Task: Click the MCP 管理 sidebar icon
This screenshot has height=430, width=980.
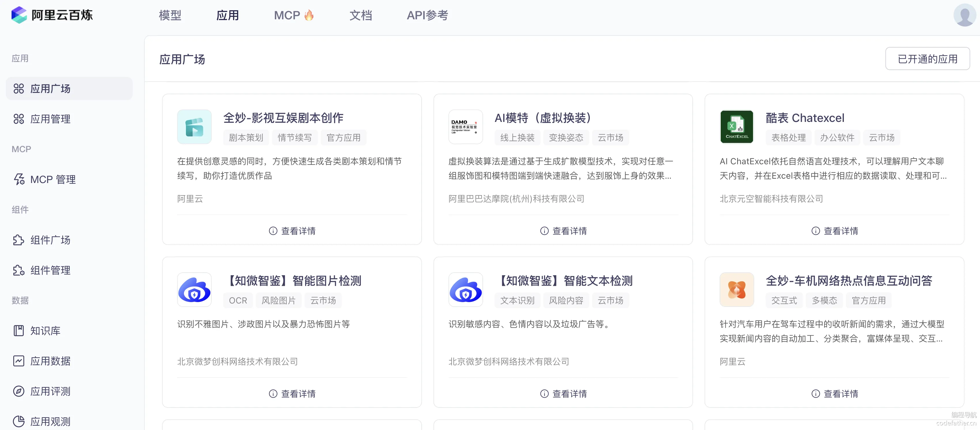Action: pyautogui.click(x=19, y=180)
